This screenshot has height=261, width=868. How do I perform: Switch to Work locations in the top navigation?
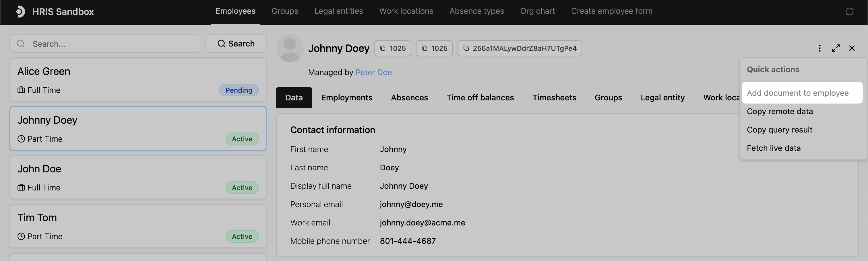click(406, 11)
